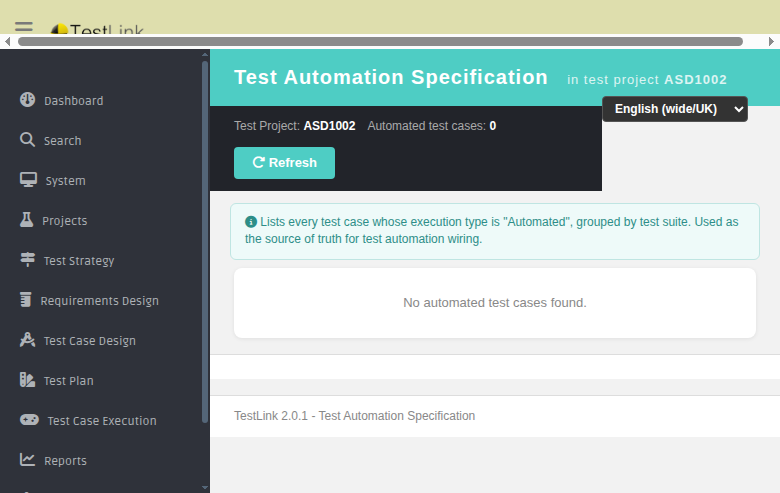
Task: Open Dashboard from the sidebar
Action: 74,100
